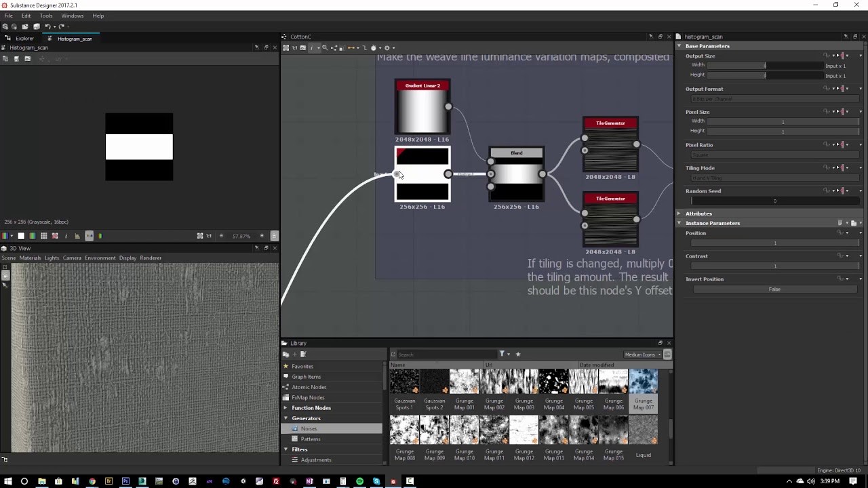Collapse the Base Parameters section
Screen dimensions: 868x488
tap(679, 46)
